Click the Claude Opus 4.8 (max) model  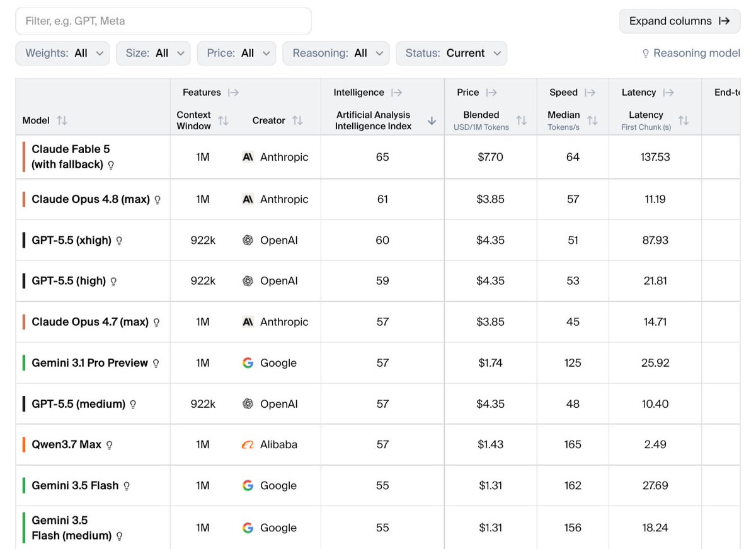pos(91,199)
